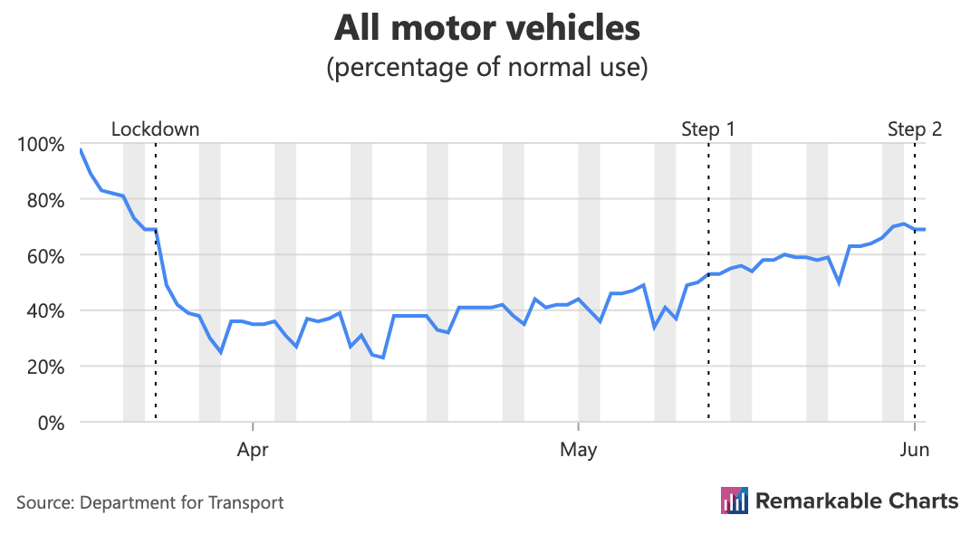Click the Remarkable Charts logo icon

coord(734,501)
